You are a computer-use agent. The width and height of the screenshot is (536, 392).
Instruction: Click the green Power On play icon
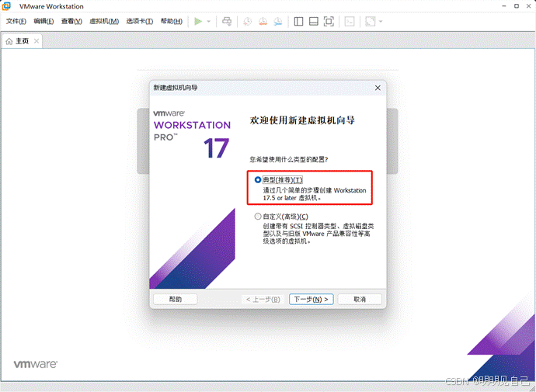coord(198,22)
